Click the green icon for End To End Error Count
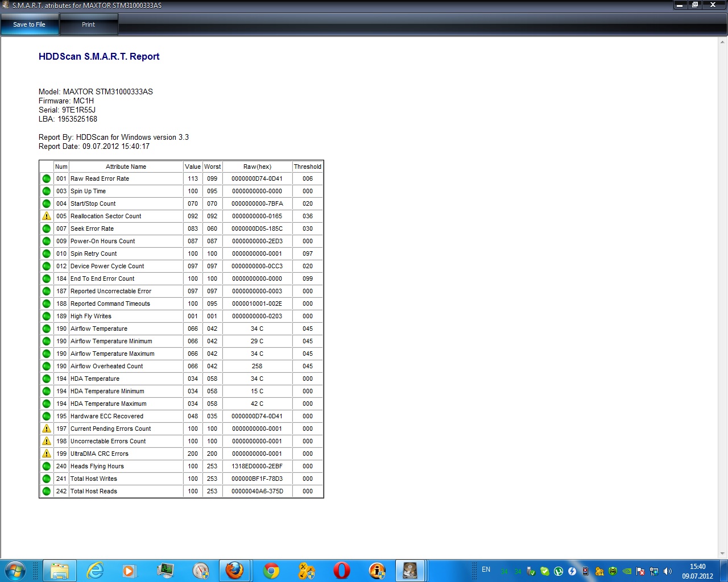This screenshot has width=728, height=582. click(x=47, y=278)
